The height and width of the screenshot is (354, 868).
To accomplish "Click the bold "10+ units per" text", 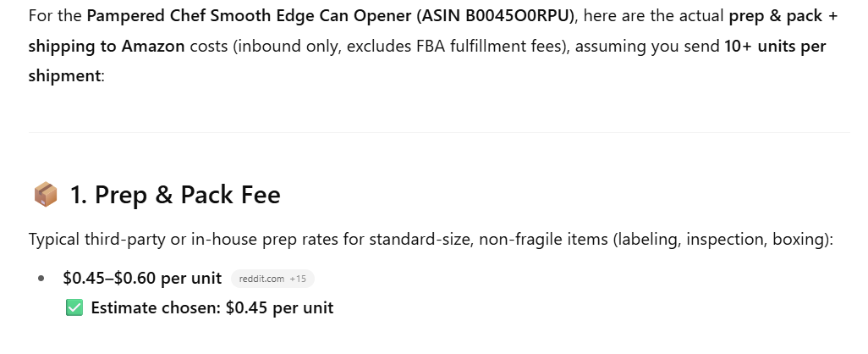I will point(775,46).
